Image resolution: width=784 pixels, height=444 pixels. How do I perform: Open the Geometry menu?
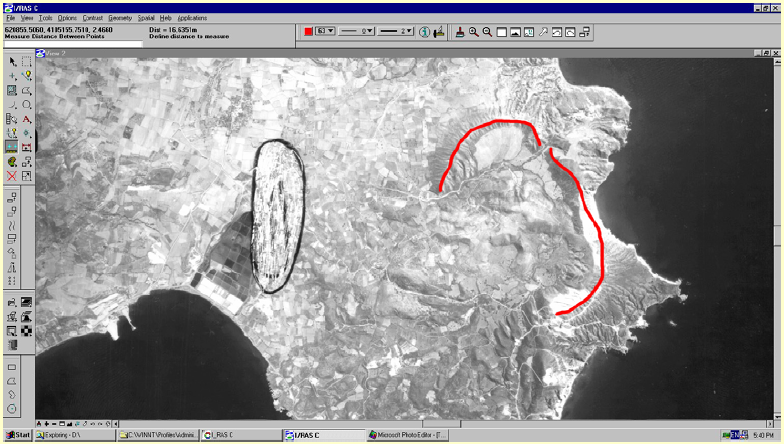(120, 18)
